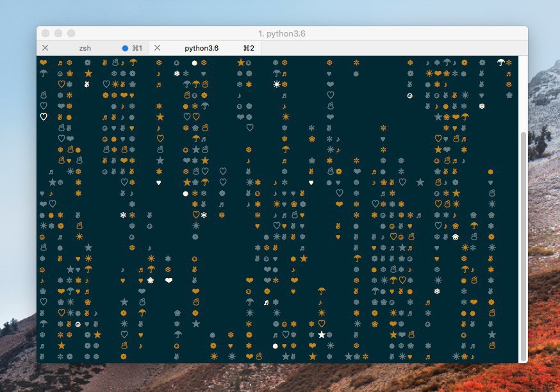Click the window title '1. python3.6'
Image resolution: width=560 pixels, height=392 pixels.
pyautogui.click(x=281, y=33)
